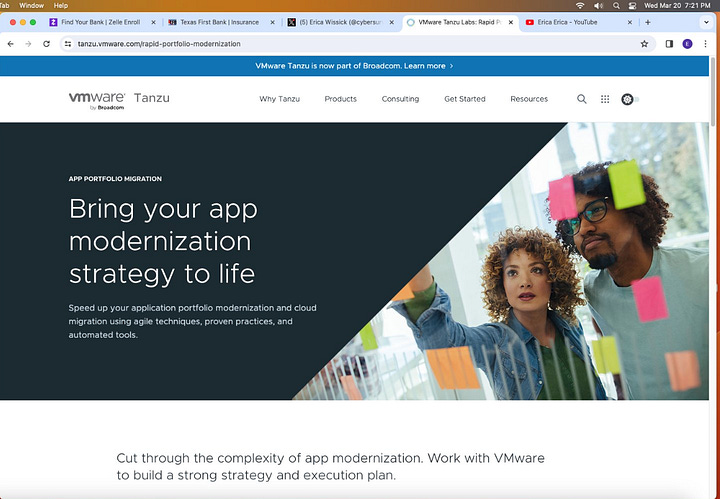The image size is (720, 499).
Task: Click the VMware by Broadcom logo
Action: click(97, 101)
